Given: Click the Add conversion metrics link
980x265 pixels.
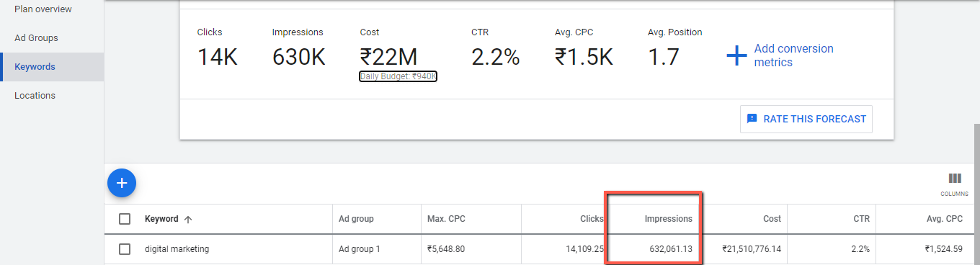Looking at the screenshot, I should click(793, 55).
